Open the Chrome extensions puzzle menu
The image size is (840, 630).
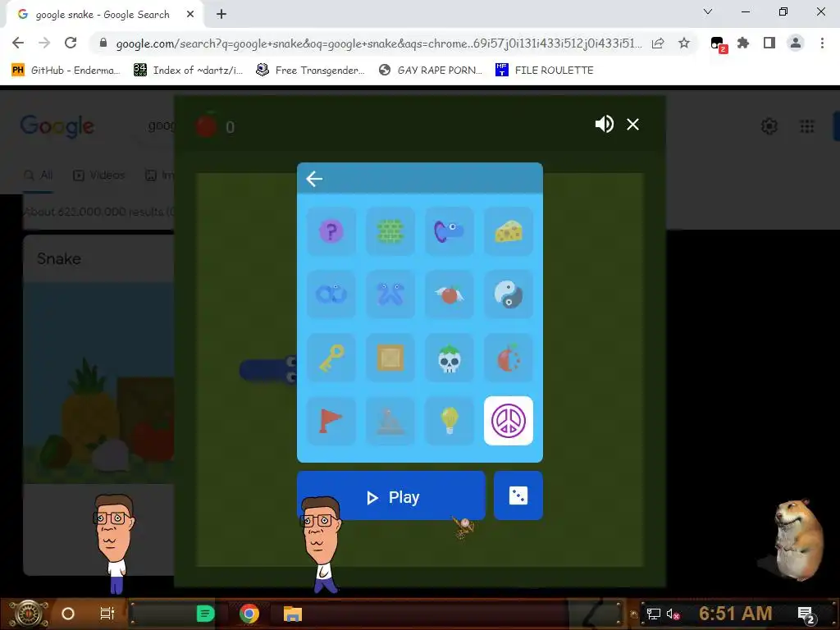tap(743, 43)
